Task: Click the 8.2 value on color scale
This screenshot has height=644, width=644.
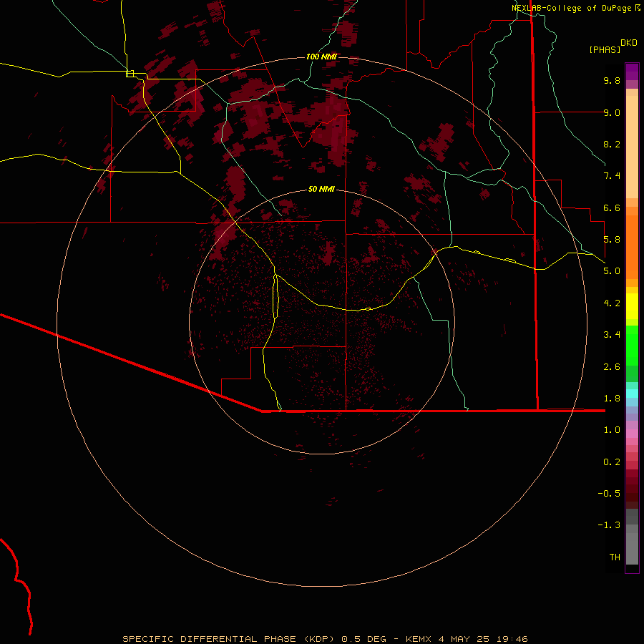Action: (612, 144)
